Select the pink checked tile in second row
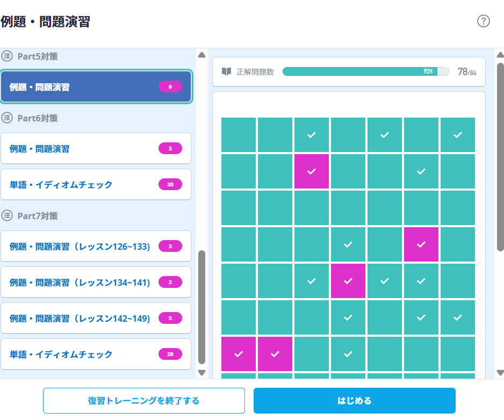The image size is (504, 420). click(311, 171)
